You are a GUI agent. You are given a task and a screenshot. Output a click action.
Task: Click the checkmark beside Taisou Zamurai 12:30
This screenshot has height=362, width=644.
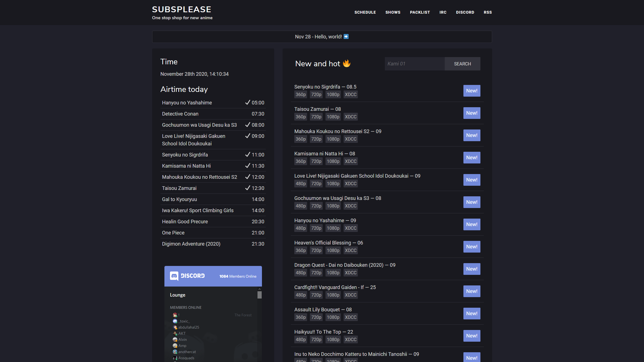(x=247, y=188)
